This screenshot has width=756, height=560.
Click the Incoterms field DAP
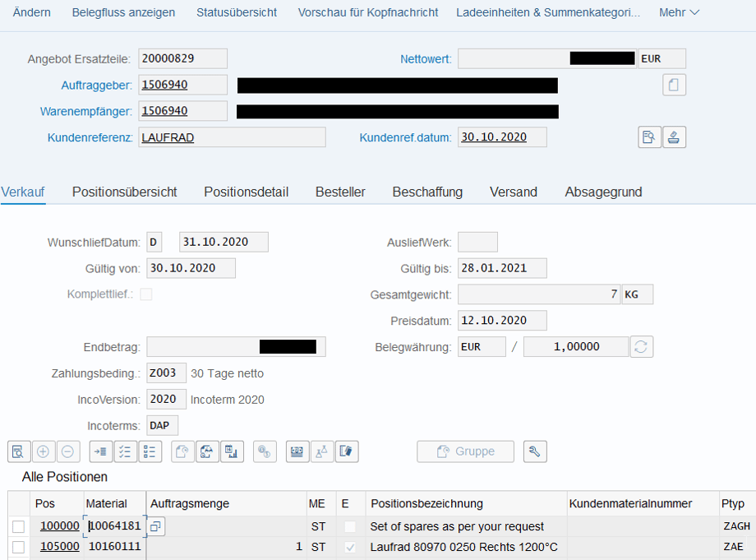click(162, 425)
